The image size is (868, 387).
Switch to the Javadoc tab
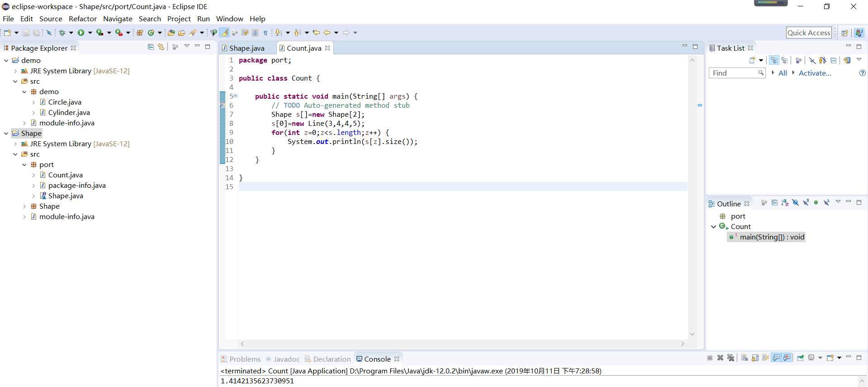pos(283,359)
